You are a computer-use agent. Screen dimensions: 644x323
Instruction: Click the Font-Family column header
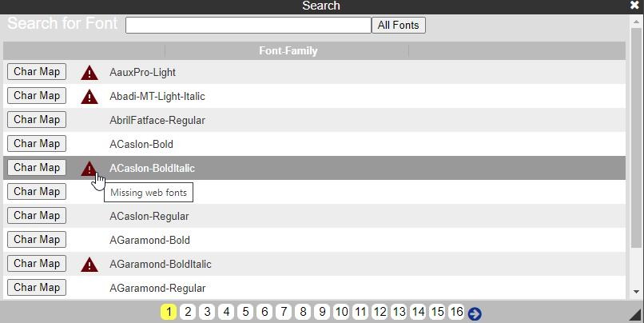click(288, 51)
